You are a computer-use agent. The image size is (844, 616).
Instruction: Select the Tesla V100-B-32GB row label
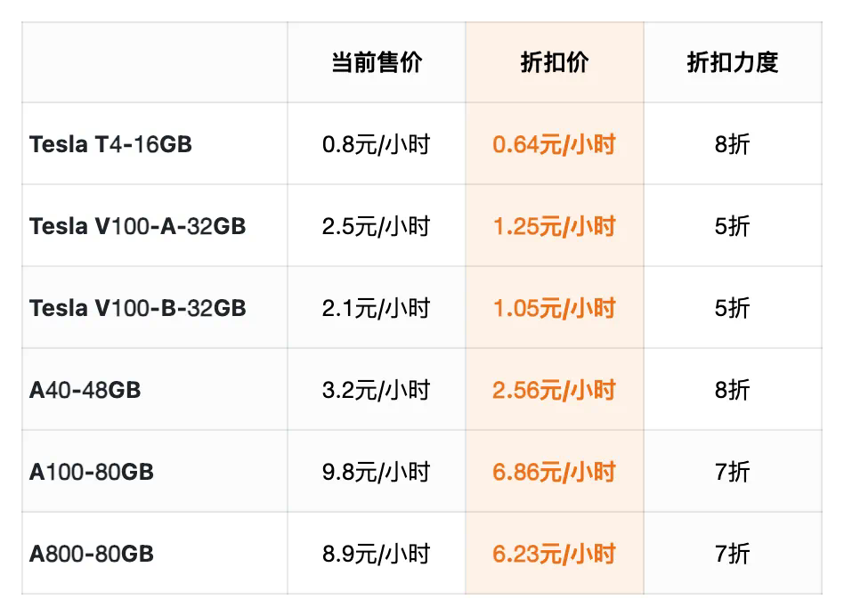pos(137,308)
